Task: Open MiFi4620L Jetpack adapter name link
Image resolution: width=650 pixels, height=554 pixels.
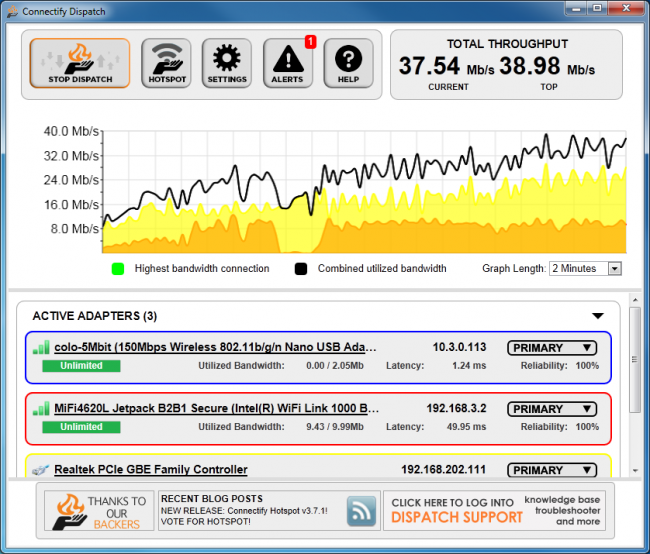Action: [x=216, y=408]
